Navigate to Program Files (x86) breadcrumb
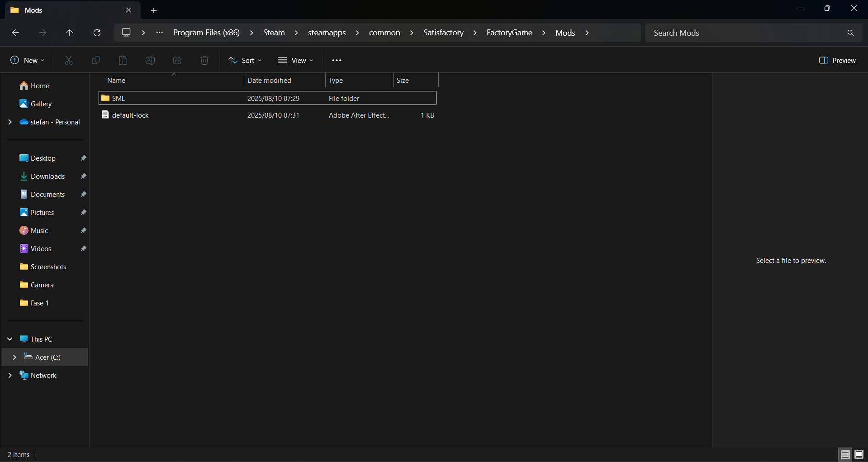 pyautogui.click(x=206, y=33)
